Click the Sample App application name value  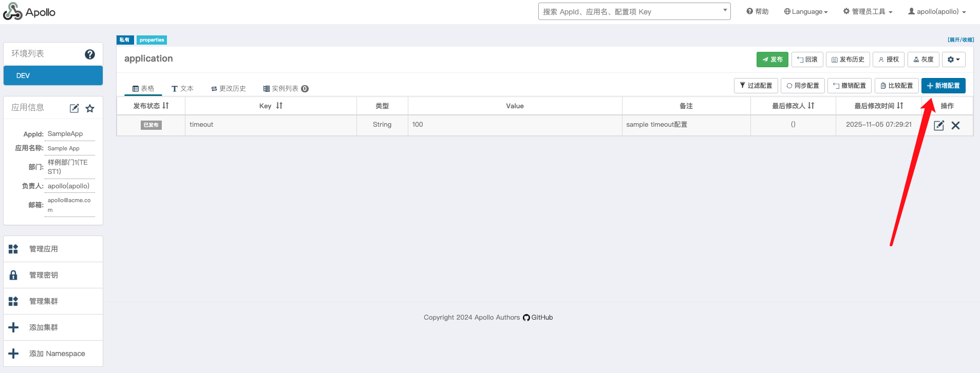[64, 148]
